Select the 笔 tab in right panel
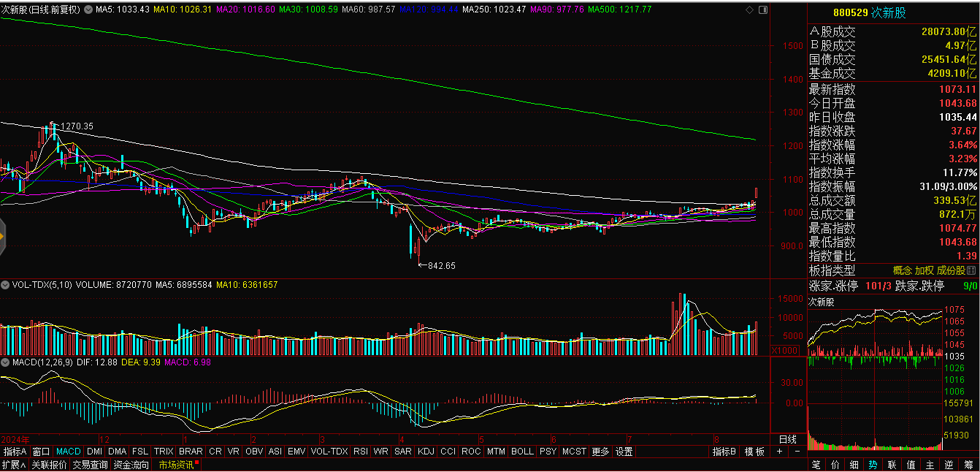This screenshot has height=472, width=980. [816, 465]
